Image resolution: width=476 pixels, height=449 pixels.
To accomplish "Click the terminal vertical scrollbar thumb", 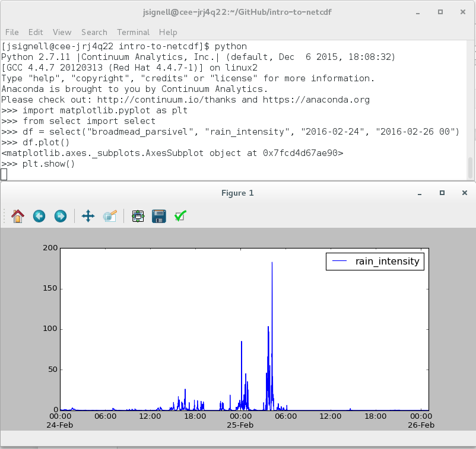I will 470,167.
